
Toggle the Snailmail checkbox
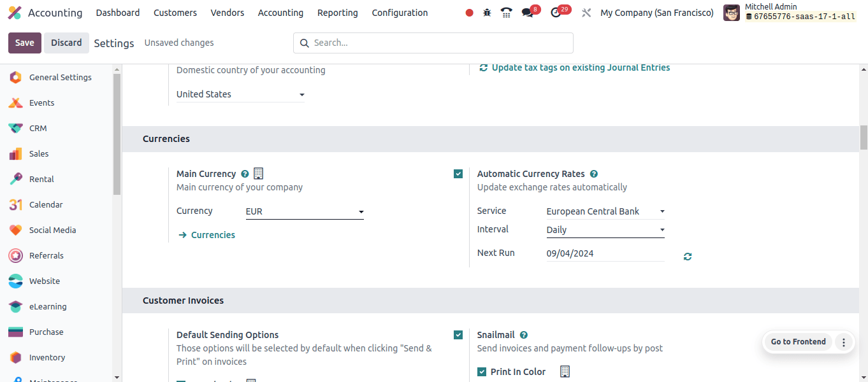(x=458, y=335)
